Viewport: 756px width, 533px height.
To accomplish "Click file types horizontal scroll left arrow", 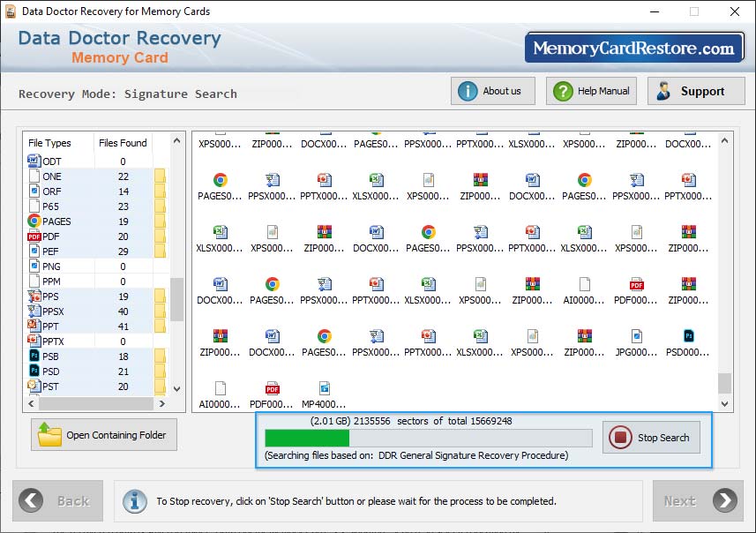I will 32,403.
